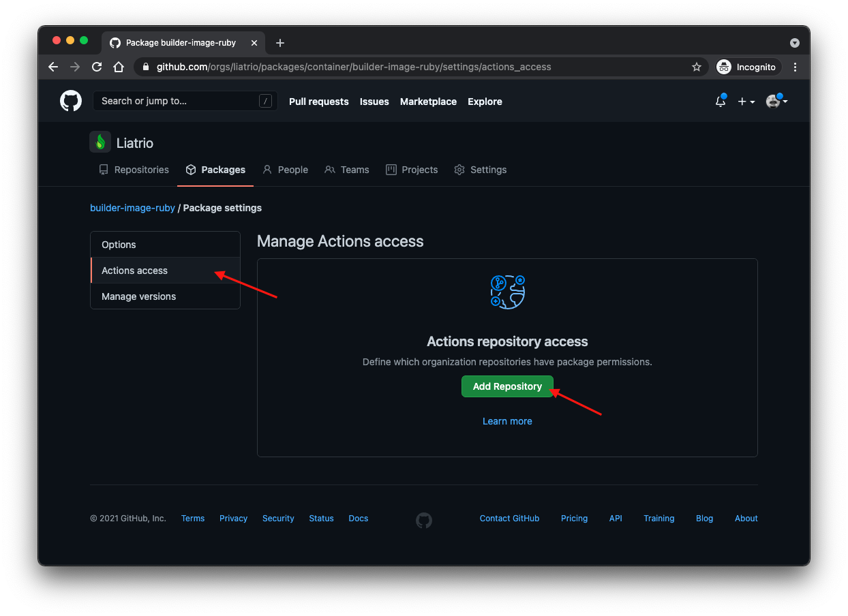Image resolution: width=848 pixels, height=616 pixels.
Task: Go to the GitHub home logo
Action: coord(71,101)
